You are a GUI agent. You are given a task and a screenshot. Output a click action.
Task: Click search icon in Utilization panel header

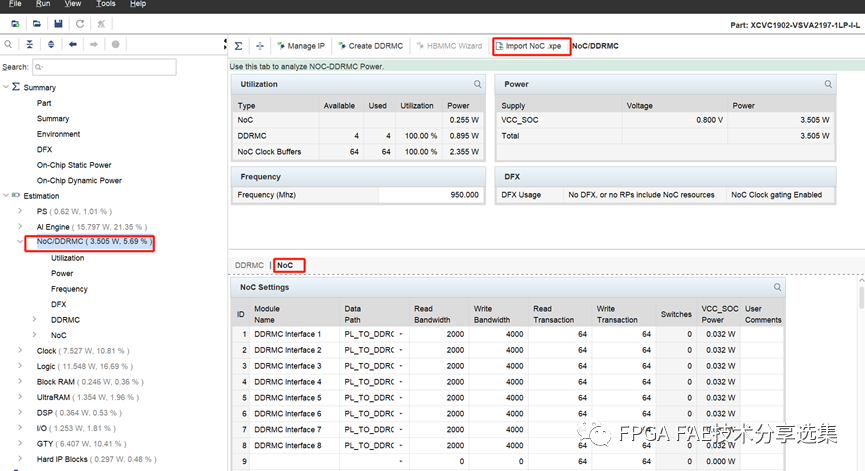478,85
